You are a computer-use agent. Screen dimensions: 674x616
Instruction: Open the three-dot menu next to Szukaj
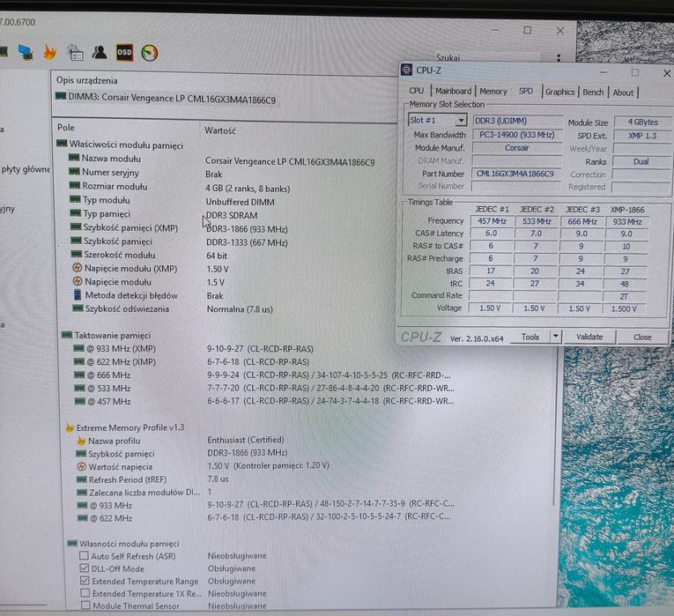tap(559, 57)
